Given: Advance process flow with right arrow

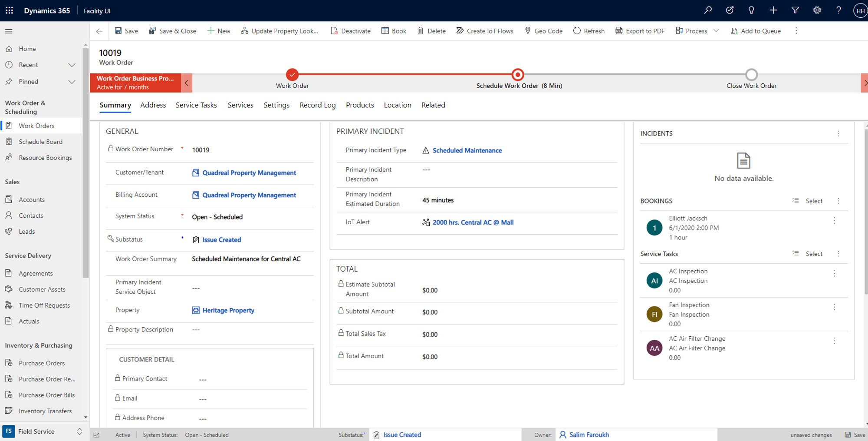Looking at the screenshot, I should tap(865, 83).
